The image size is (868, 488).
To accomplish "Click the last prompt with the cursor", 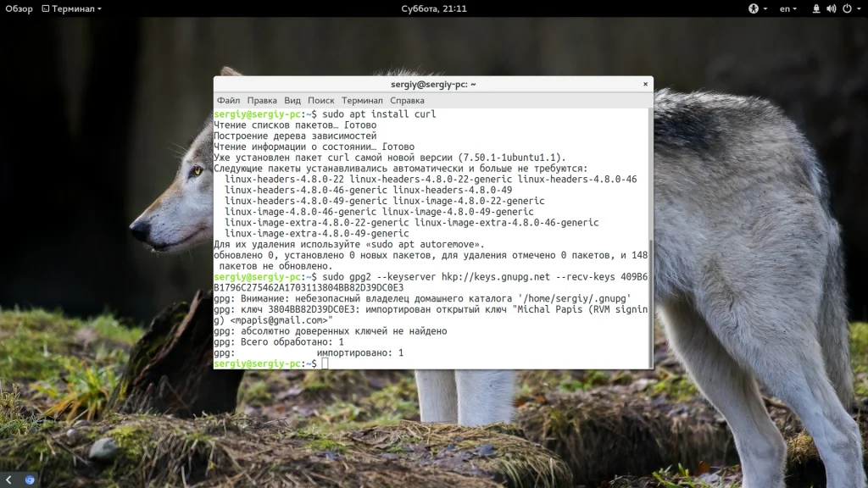I will [271, 363].
